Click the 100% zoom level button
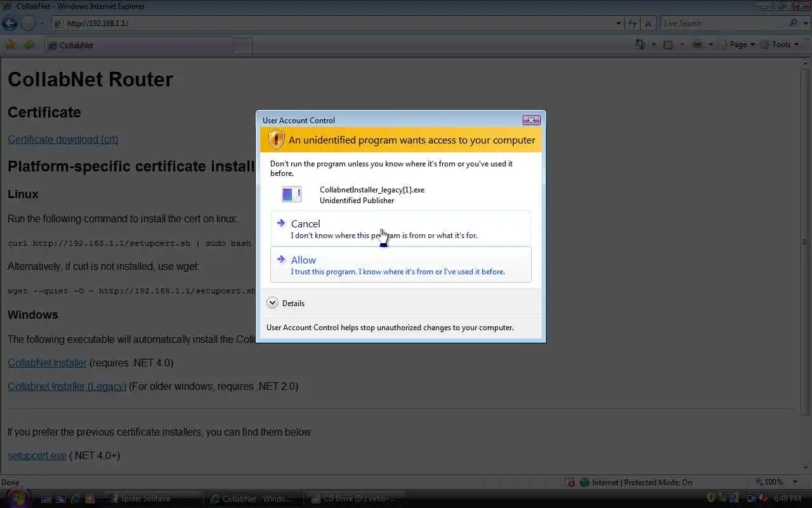This screenshot has width=812, height=508. point(769,482)
